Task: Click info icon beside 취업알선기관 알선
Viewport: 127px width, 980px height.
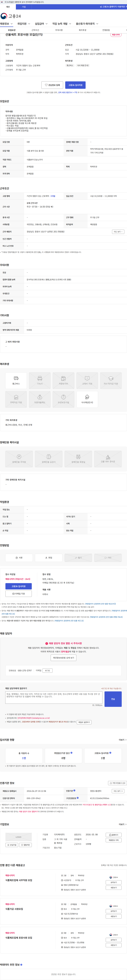Action: click(71, 753)
